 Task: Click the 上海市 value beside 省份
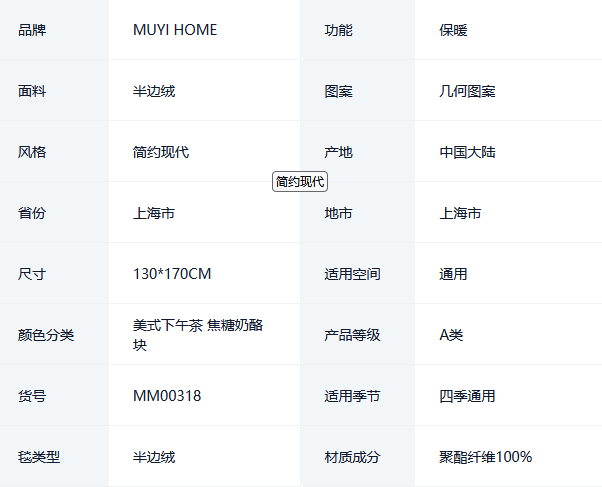154,213
